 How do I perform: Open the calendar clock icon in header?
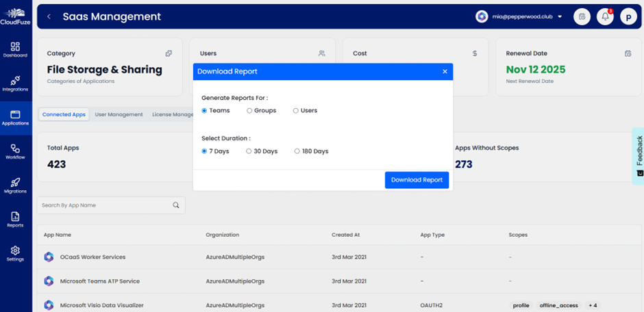coord(582,17)
